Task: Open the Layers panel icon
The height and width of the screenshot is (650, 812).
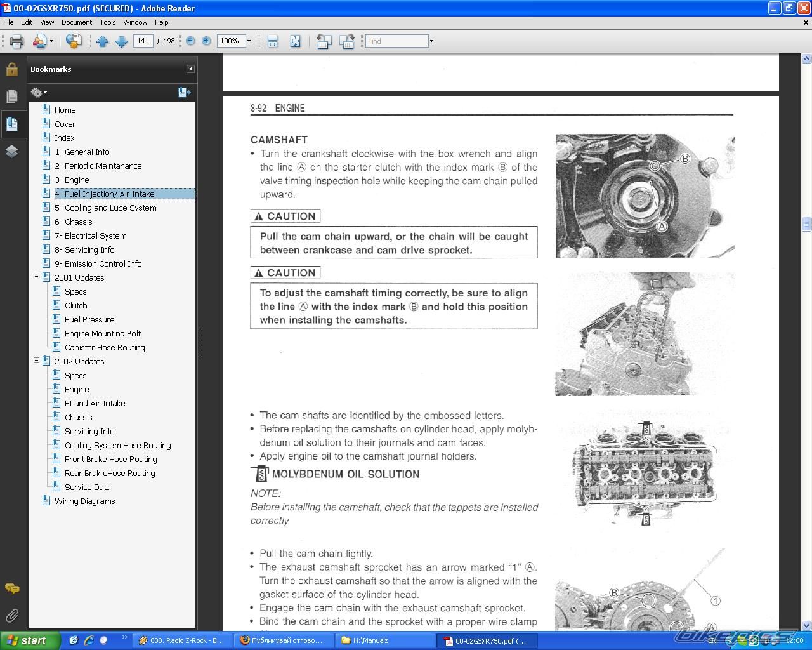Action: coord(11,151)
